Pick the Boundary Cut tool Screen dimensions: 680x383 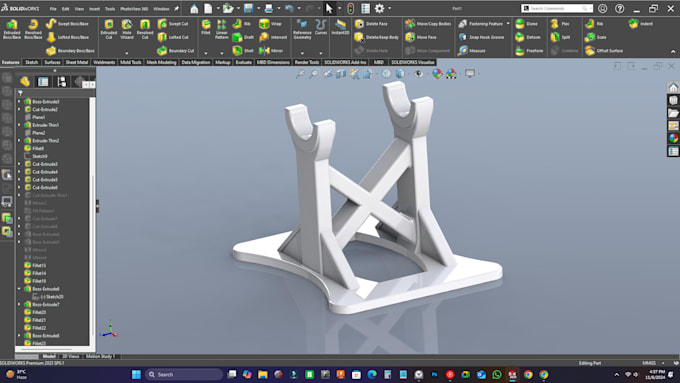(176, 50)
